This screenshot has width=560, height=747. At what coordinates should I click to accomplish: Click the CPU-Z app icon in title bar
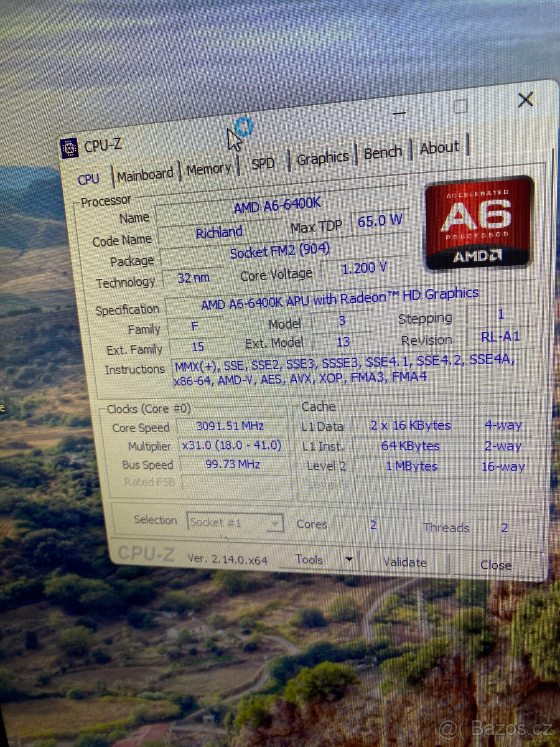pos(70,148)
